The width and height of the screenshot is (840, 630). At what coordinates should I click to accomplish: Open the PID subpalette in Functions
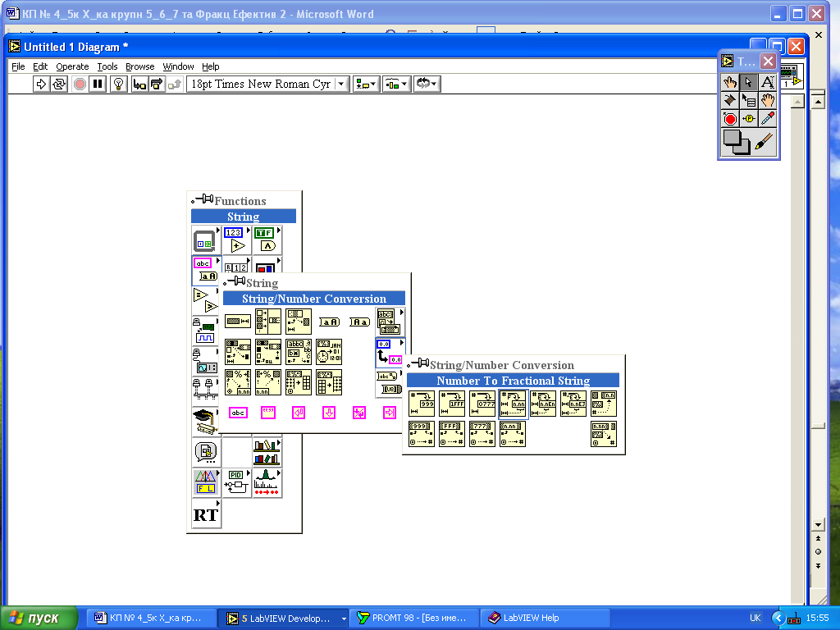[x=236, y=482]
